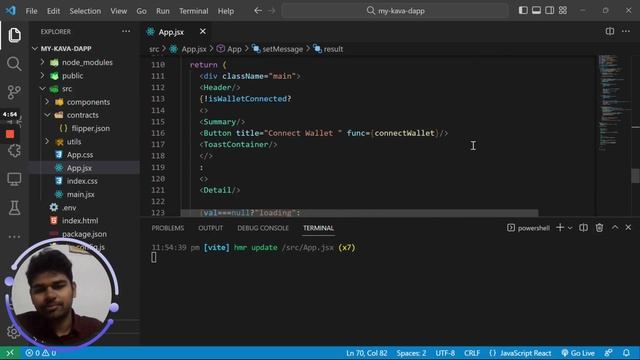Select the TERMINAL panel tab
The width and height of the screenshot is (640, 360).
pyautogui.click(x=318, y=228)
